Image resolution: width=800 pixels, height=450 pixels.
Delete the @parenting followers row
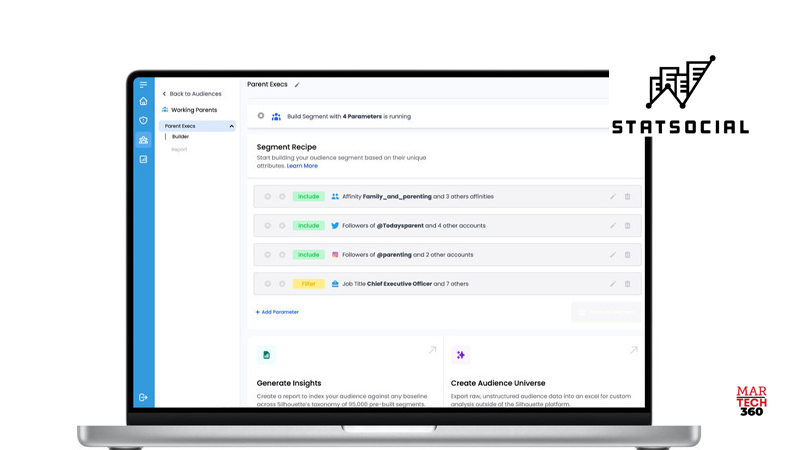click(x=628, y=255)
